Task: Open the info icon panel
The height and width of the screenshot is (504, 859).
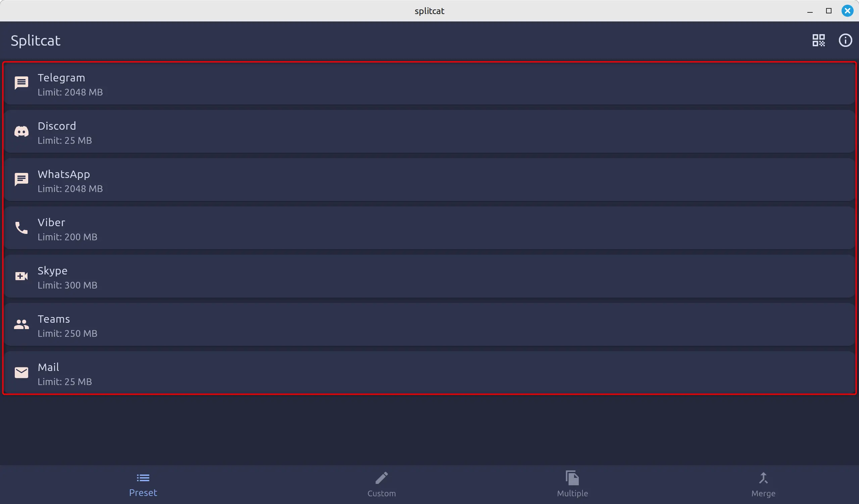Action: pos(845,40)
